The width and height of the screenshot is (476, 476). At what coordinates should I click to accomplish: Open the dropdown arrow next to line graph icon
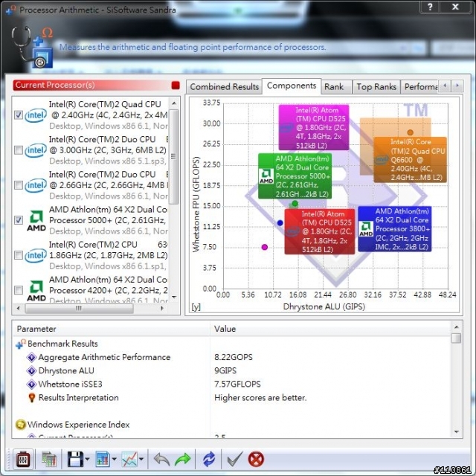point(141,459)
